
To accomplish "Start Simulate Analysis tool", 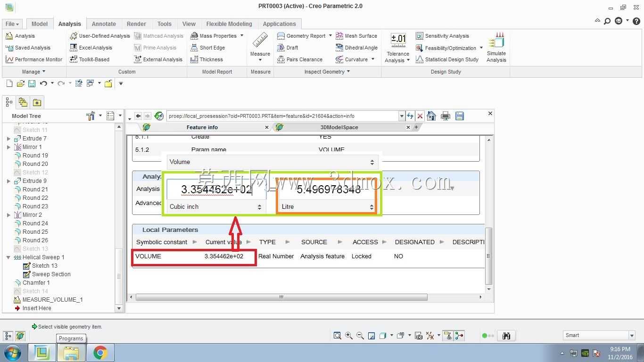I will tap(496, 47).
